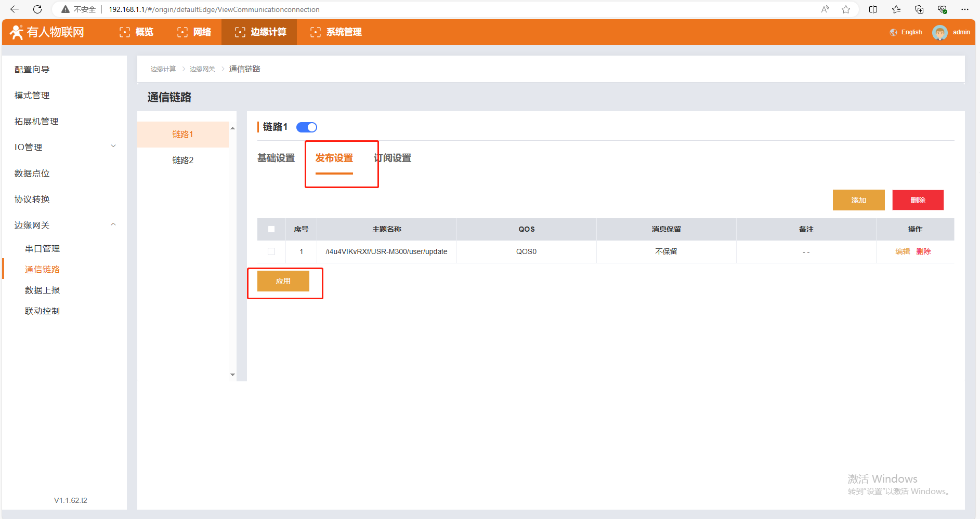Reload the page with refresh icon

[37, 9]
